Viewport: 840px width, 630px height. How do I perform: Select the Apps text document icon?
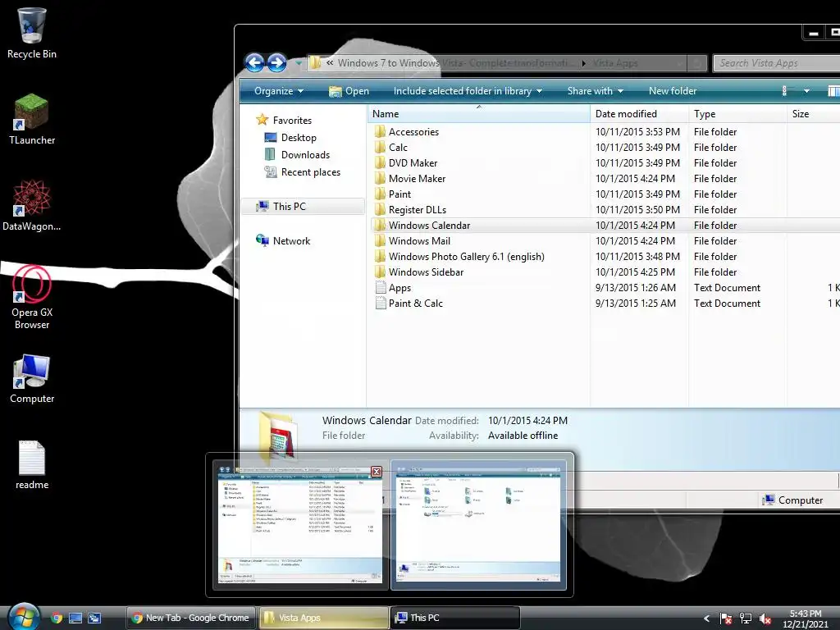381,288
